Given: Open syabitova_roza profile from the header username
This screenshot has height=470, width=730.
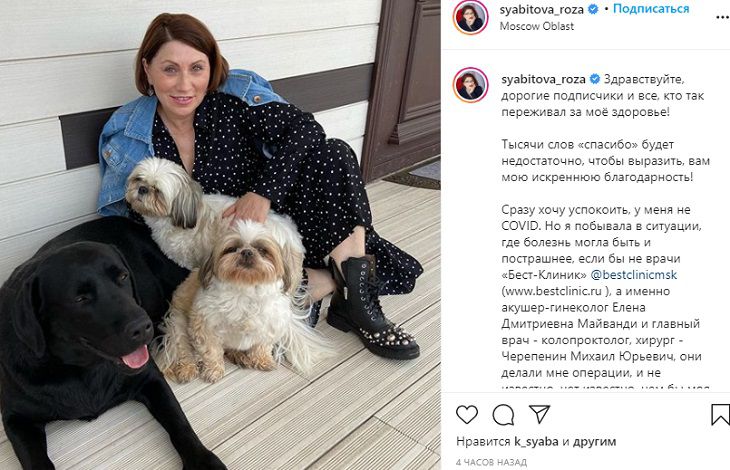Looking at the screenshot, I should (541, 9).
